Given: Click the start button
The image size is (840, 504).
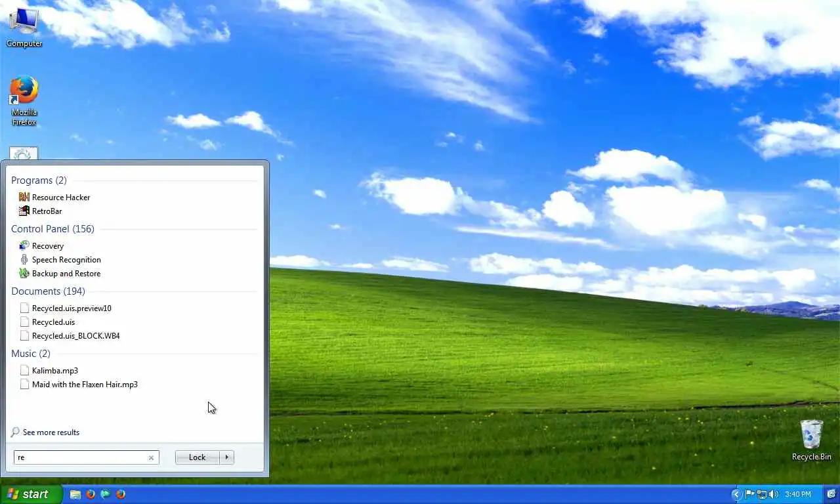Looking at the screenshot, I should point(31,494).
